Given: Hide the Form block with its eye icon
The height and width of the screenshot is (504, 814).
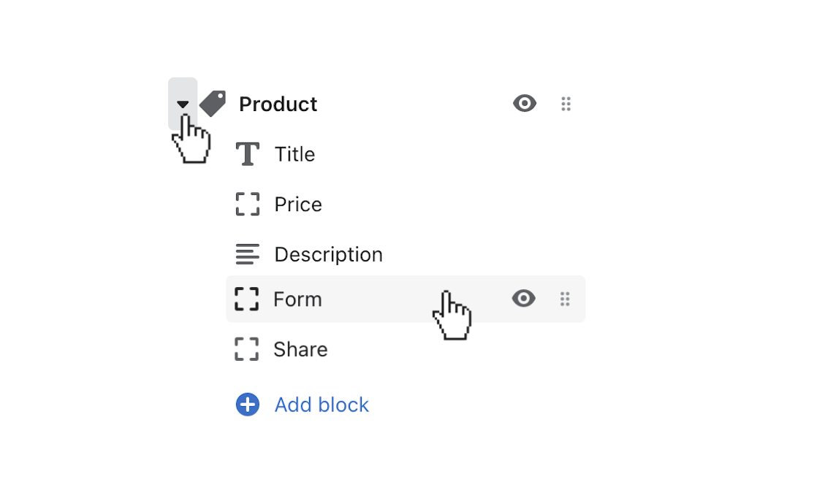Looking at the screenshot, I should click(524, 299).
